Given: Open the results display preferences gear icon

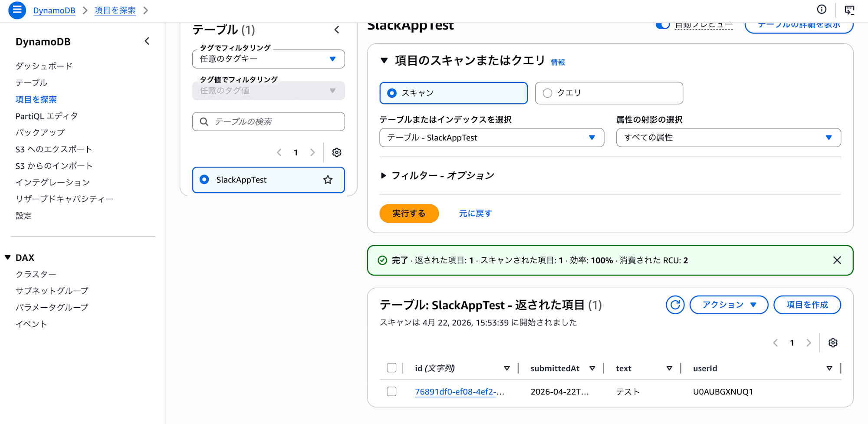Looking at the screenshot, I should click(x=833, y=342).
